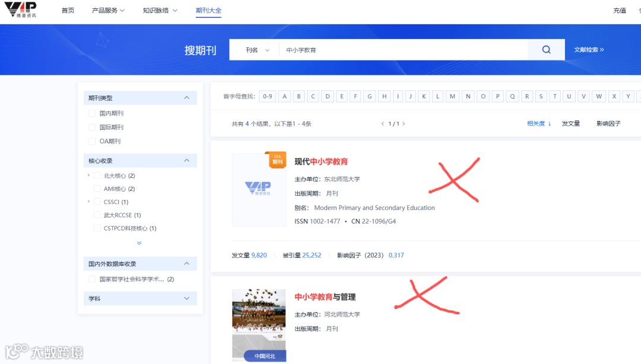This screenshot has height=364, width=641.
Task: Filter journals by letter F
Action: pyautogui.click(x=356, y=97)
